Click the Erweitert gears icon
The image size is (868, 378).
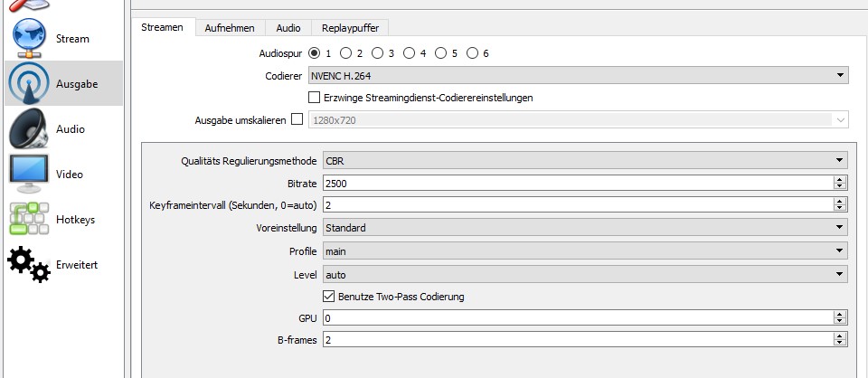click(x=31, y=264)
